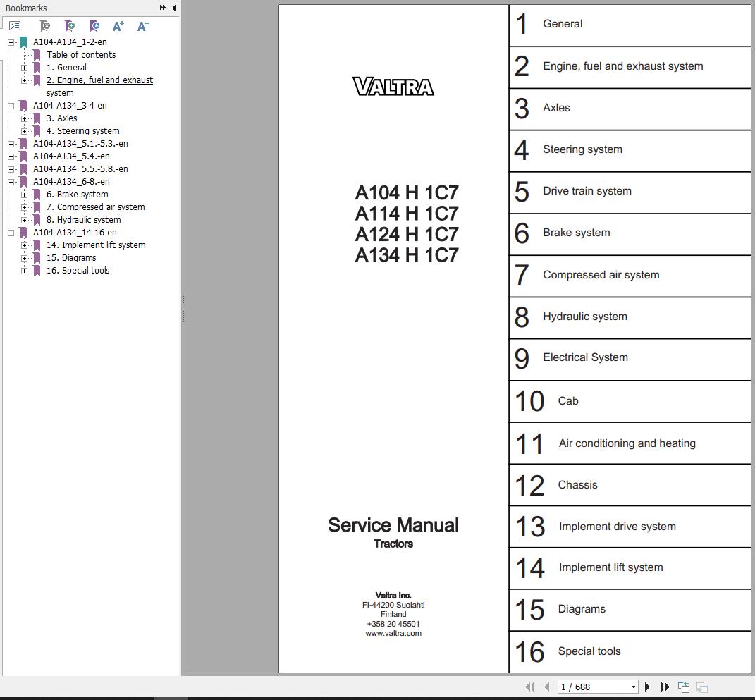The height and width of the screenshot is (700, 755).
Task: Jump to the last page
Action: coord(665,687)
